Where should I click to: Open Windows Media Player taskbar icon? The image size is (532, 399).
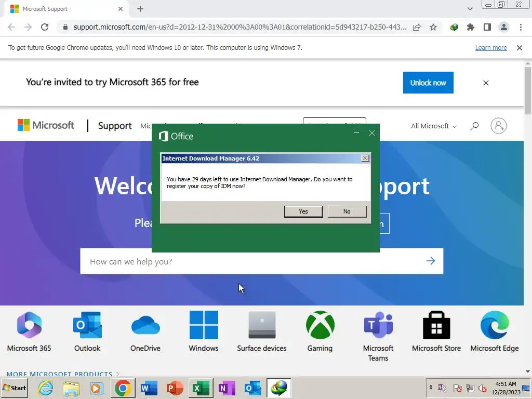97,388
